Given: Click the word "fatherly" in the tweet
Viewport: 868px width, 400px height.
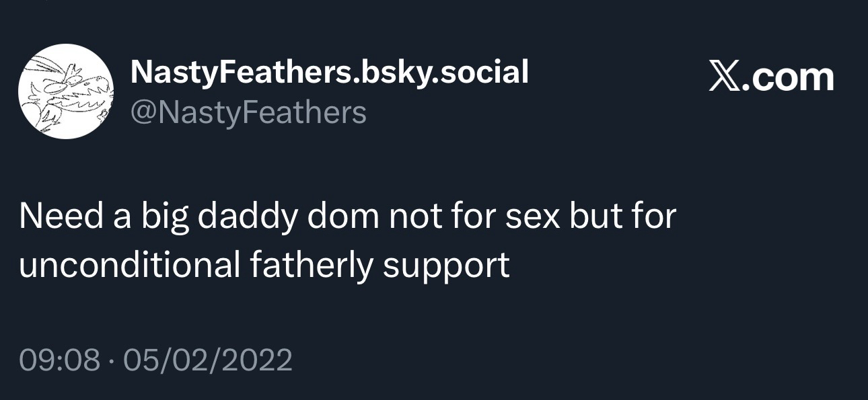Looking at the screenshot, I should click(x=311, y=266).
